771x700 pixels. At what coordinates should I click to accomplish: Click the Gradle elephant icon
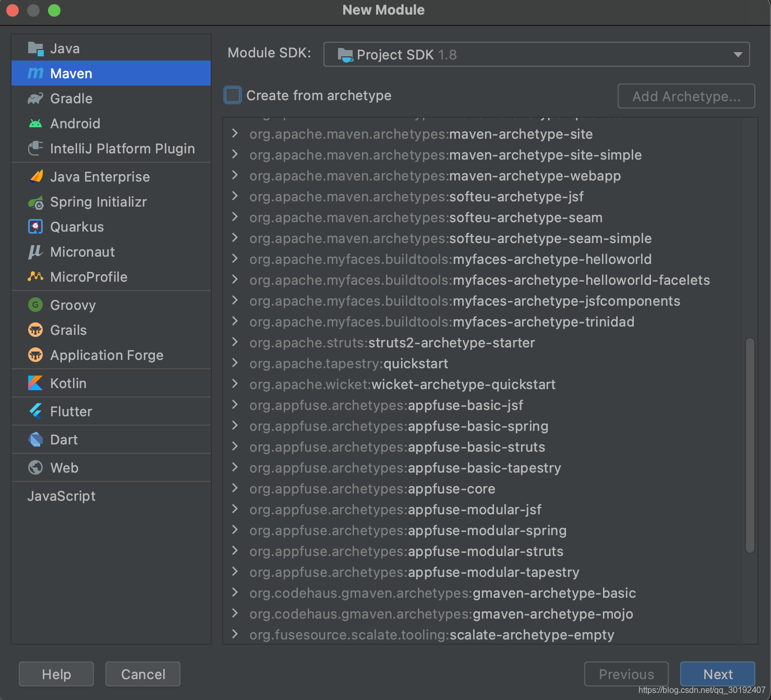pos(35,99)
